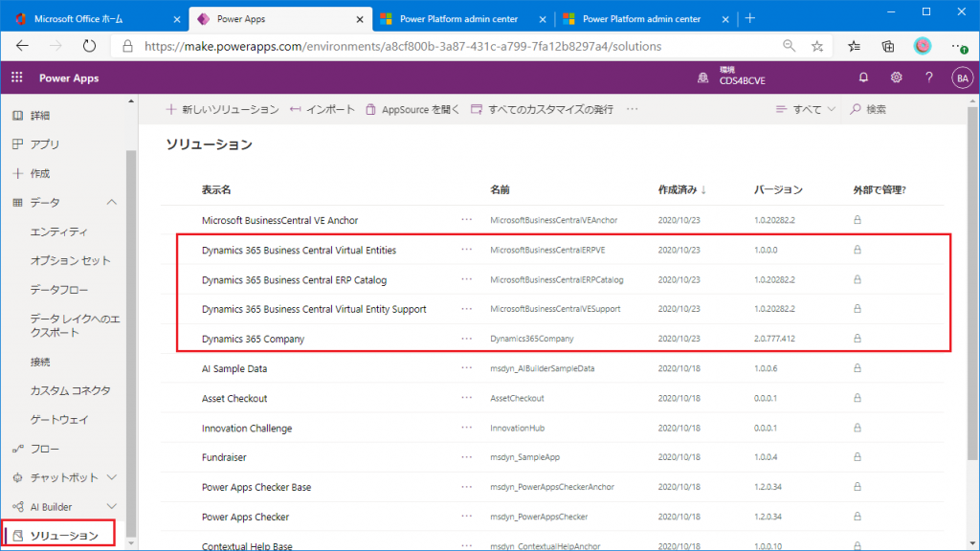Open the BA account avatar

click(x=962, y=78)
